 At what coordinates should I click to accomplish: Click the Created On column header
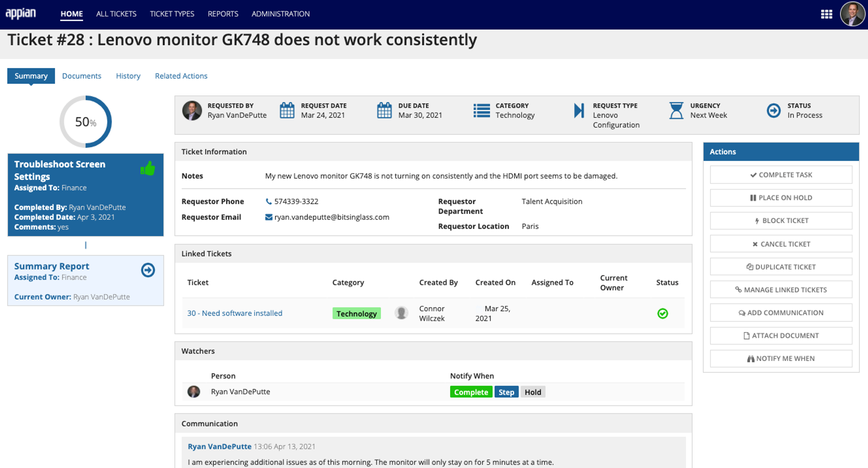495,283
